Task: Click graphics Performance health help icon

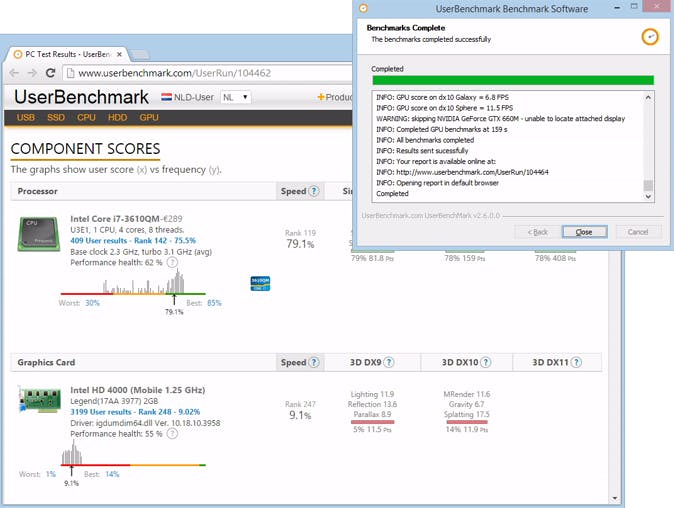Action: pos(172,434)
